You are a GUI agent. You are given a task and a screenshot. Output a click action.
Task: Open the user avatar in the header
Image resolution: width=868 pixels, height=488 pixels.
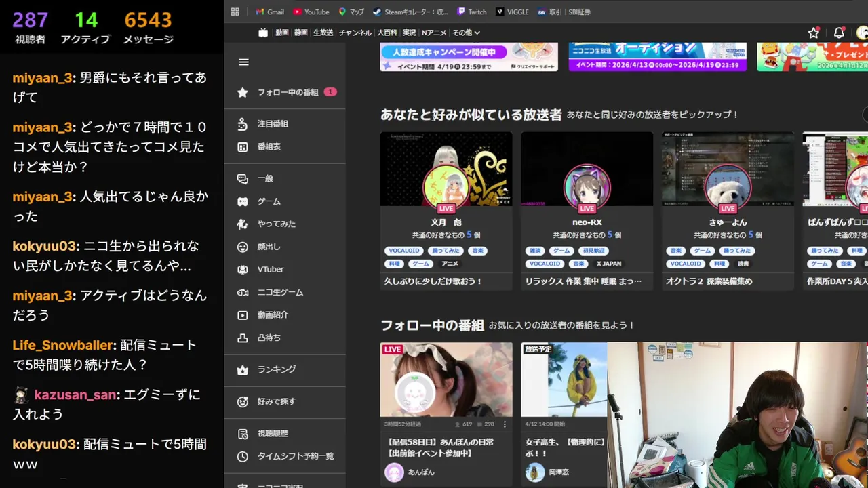[862, 33]
